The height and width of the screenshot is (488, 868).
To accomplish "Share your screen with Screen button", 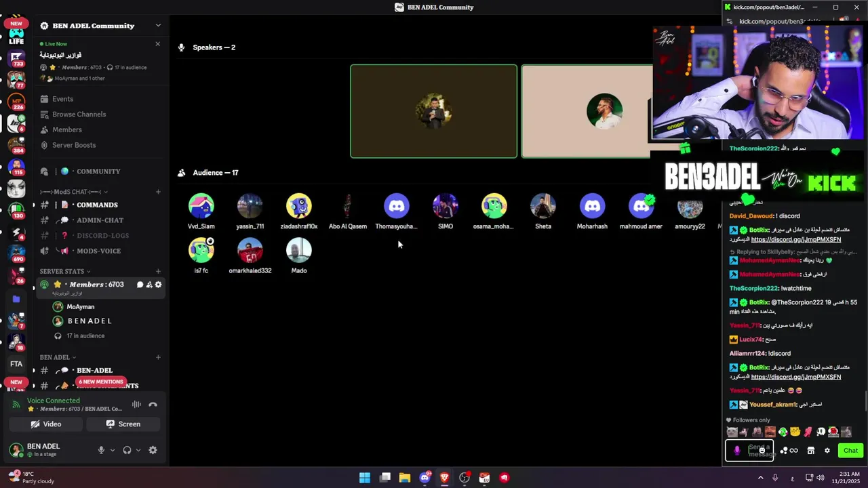I will tap(123, 424).
